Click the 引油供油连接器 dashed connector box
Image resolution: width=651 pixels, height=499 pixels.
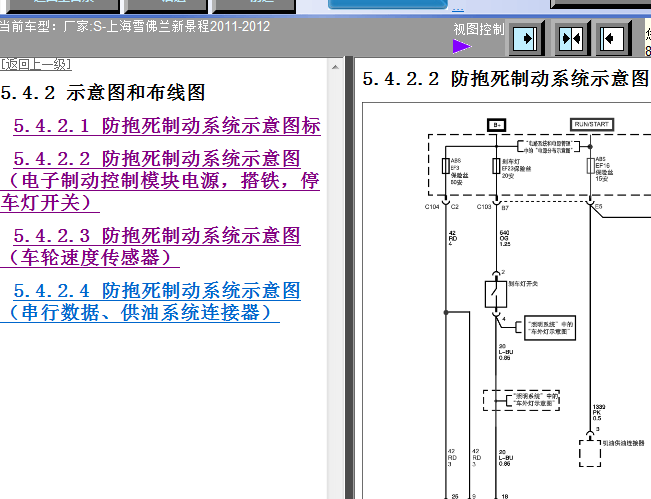click(590, 453)
